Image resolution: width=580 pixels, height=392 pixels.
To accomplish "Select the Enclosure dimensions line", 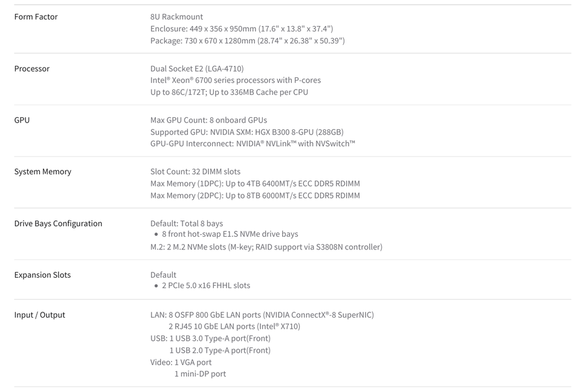I will [242, 28].
